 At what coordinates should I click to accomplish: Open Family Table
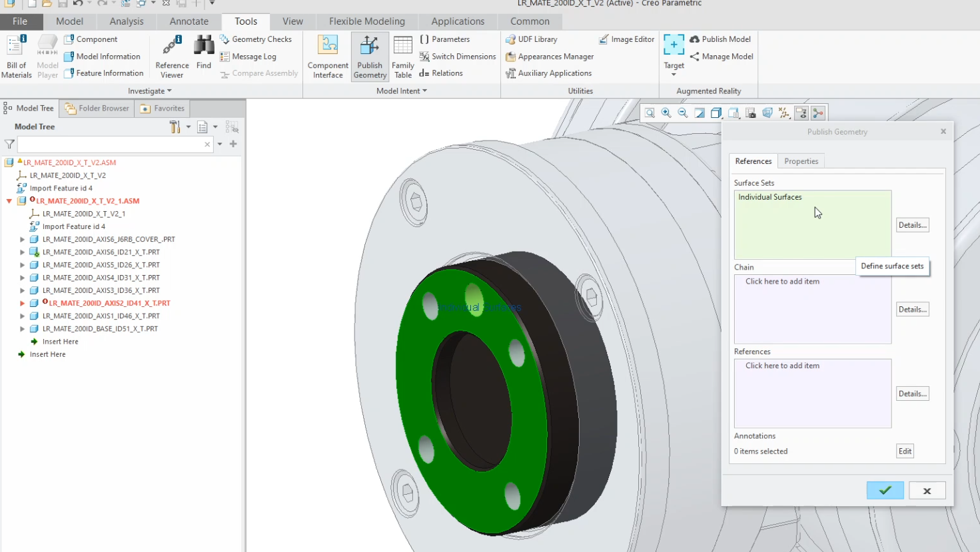coord(403,57)
